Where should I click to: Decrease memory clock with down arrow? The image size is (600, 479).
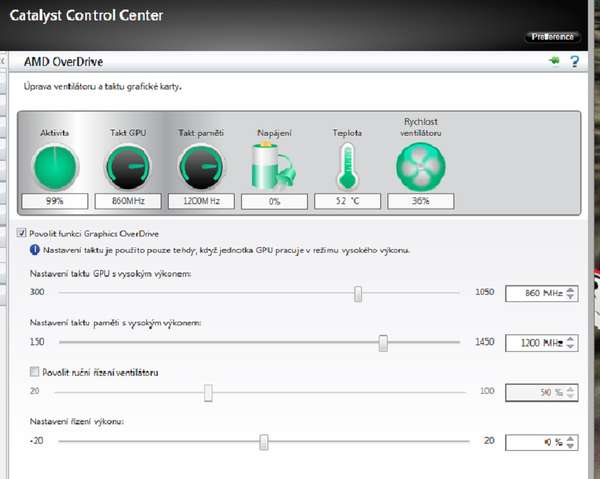[571, 346]
